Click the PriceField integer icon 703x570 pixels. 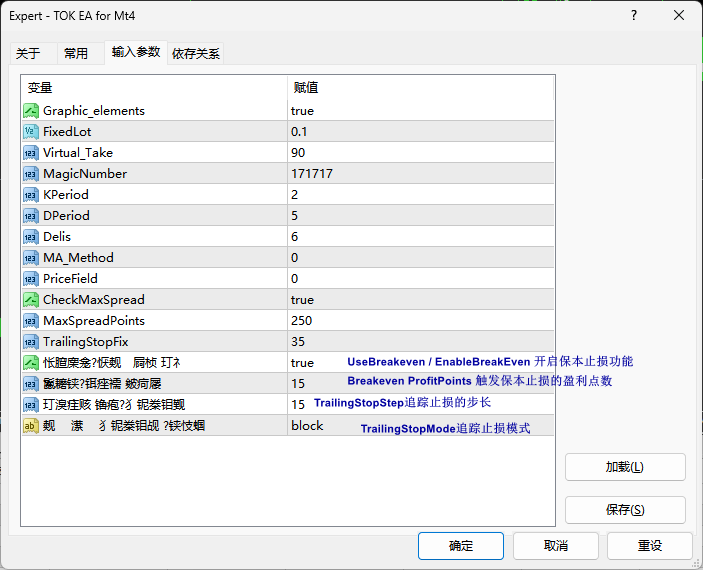tap(31, 279)
